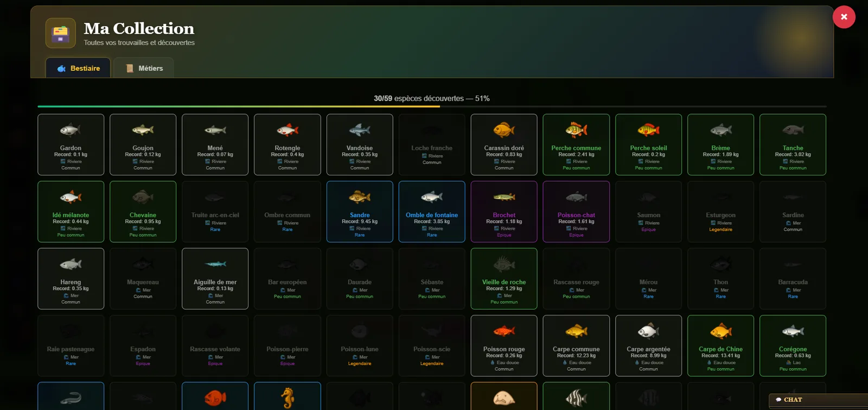
Task: Switch to the Bestiaire tab
Action: tap(78, 68)
